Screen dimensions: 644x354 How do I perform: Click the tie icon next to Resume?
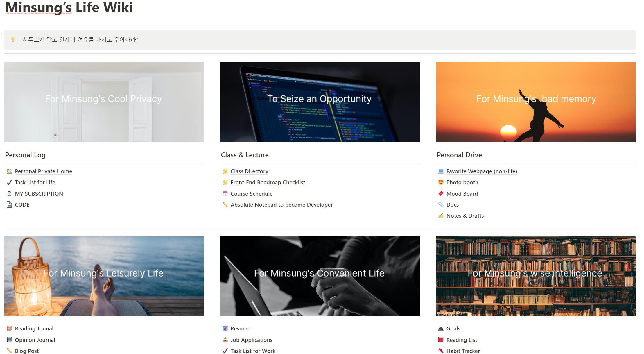(x=225, y=328)
